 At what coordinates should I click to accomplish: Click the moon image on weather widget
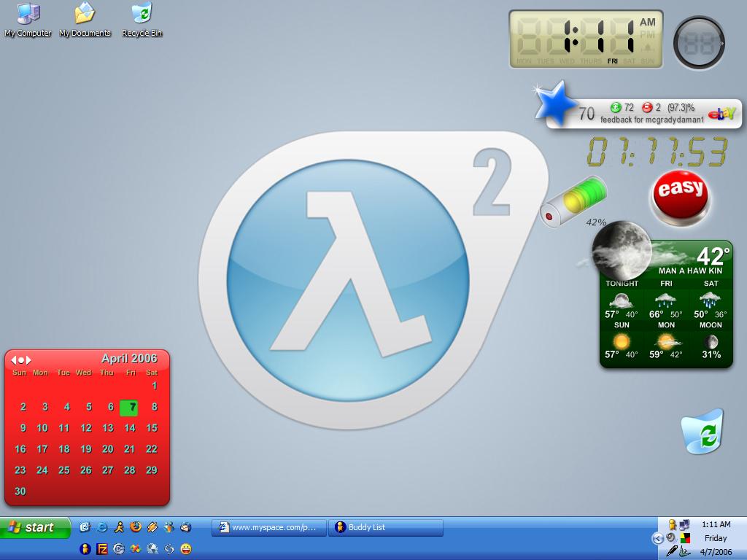622,251
